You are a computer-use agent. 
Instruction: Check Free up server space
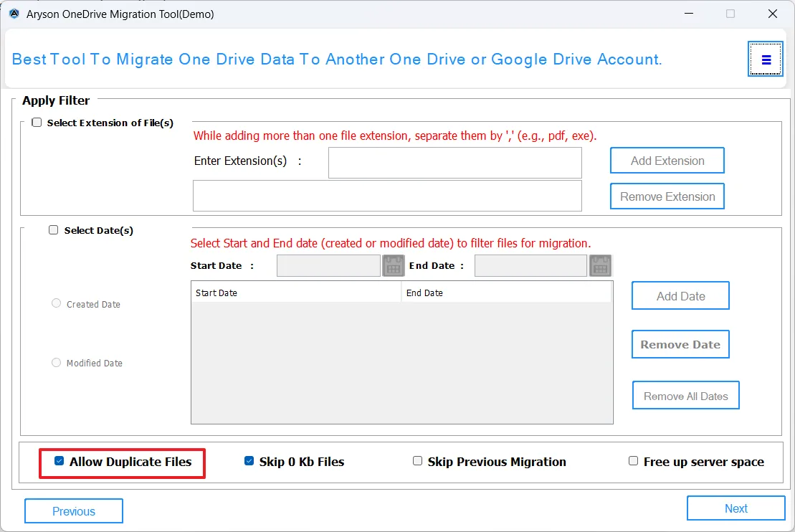tap(633, 461)
